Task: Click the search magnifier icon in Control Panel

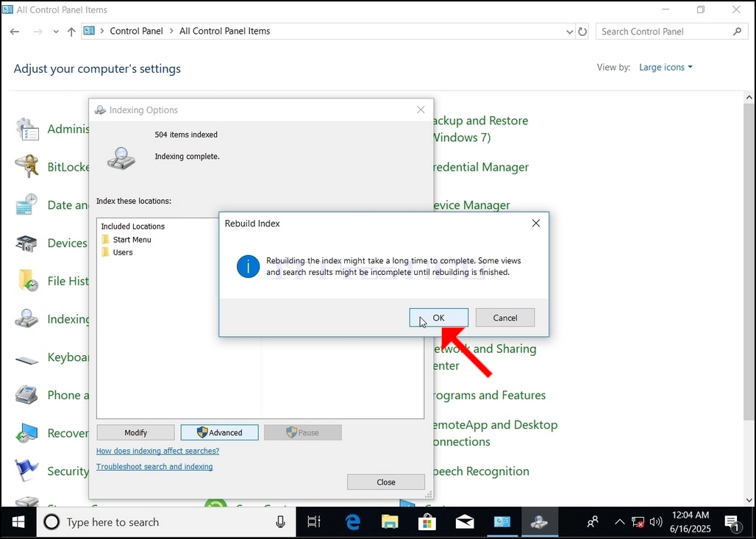Action: pyautogui.click(x=737, y=32)
